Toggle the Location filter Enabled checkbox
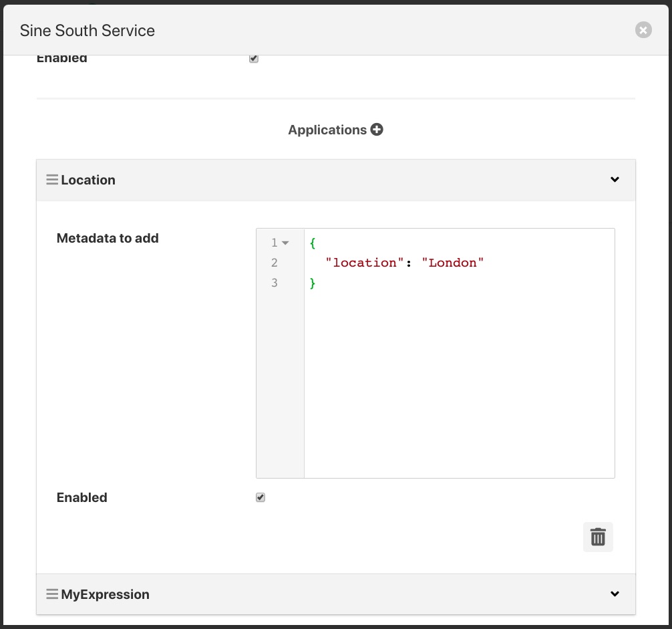 pos(261,497)
